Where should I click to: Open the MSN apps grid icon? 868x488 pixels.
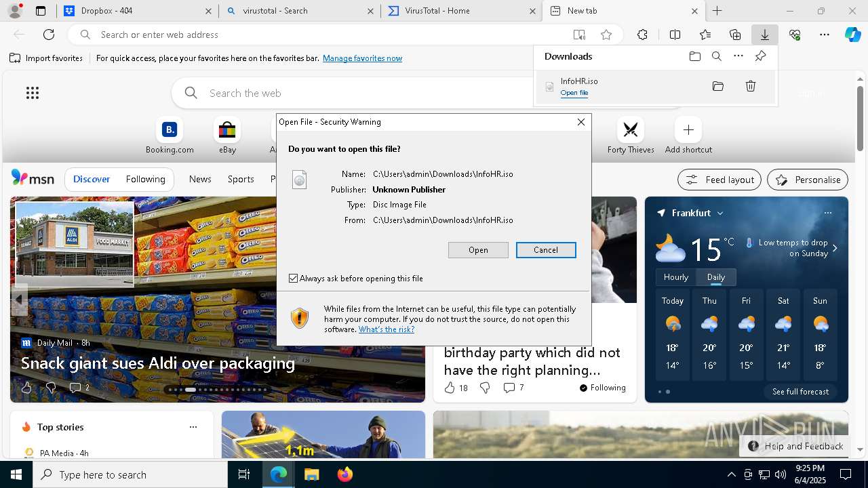pyautogui.click(x=33, y=93)
